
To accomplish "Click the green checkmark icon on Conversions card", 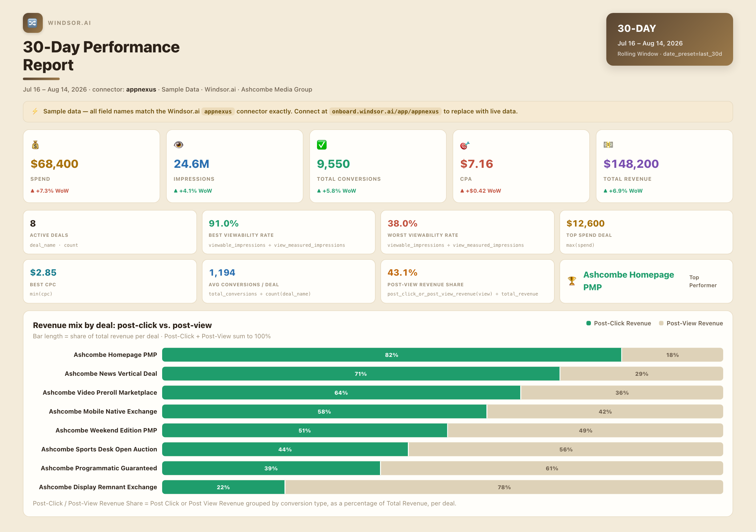I will coord(322,145).
